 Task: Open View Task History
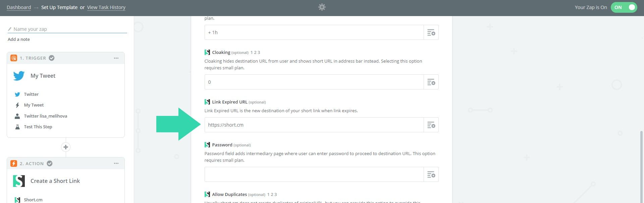tap(106, 7)
